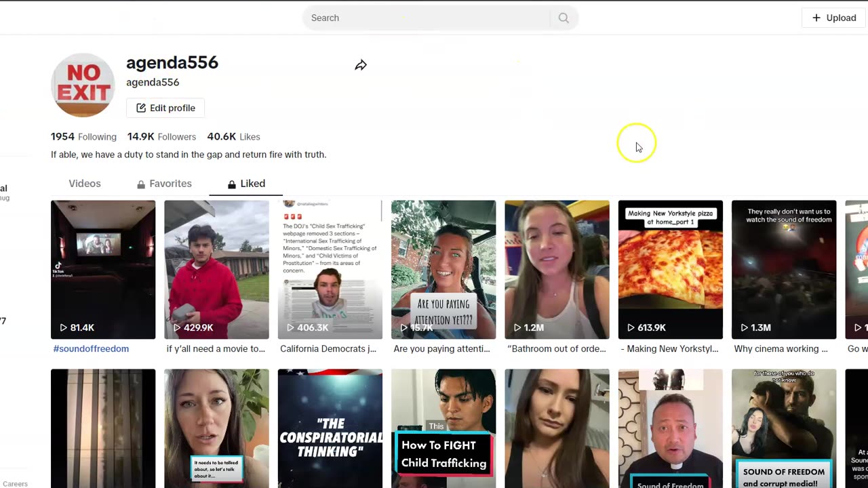Open the New Yorkstyle pizza video thumbnail

click(x=671, y=270)
